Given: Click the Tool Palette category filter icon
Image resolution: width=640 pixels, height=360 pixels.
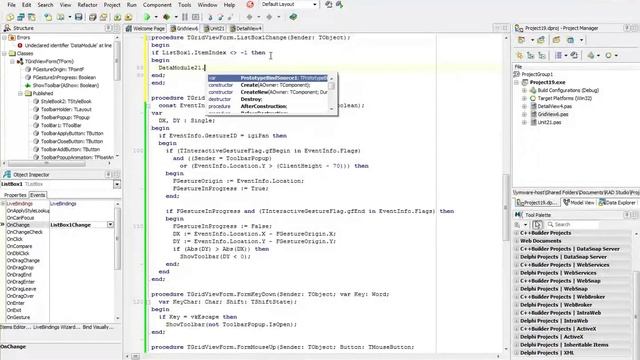Looking at the screenshot, I should pos(518,224).
